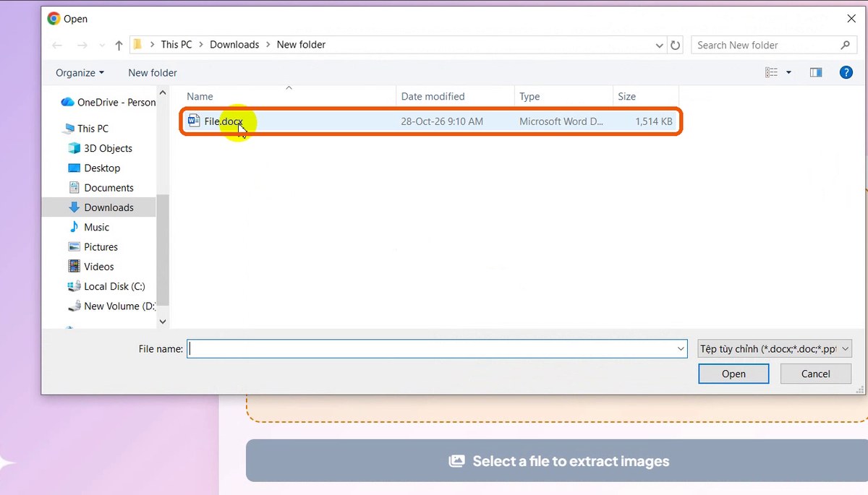The image size is (868, 495).
Task: Toggle the preview pane
Action: click(816, 72)
